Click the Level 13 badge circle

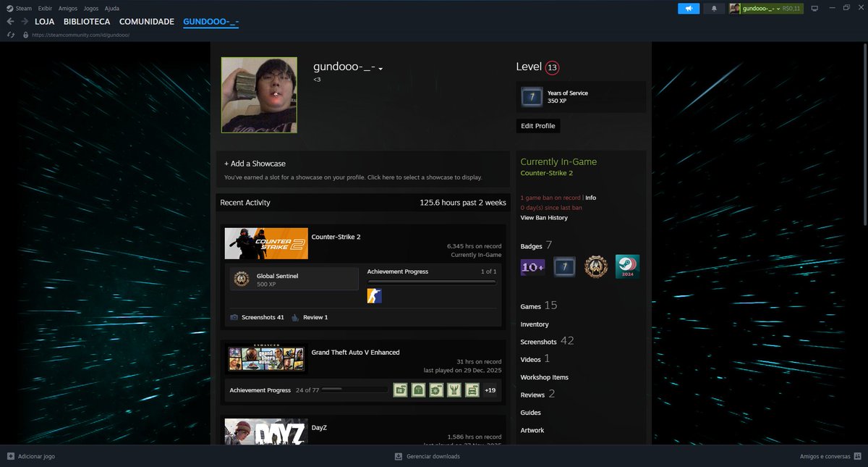pos(553,67)
